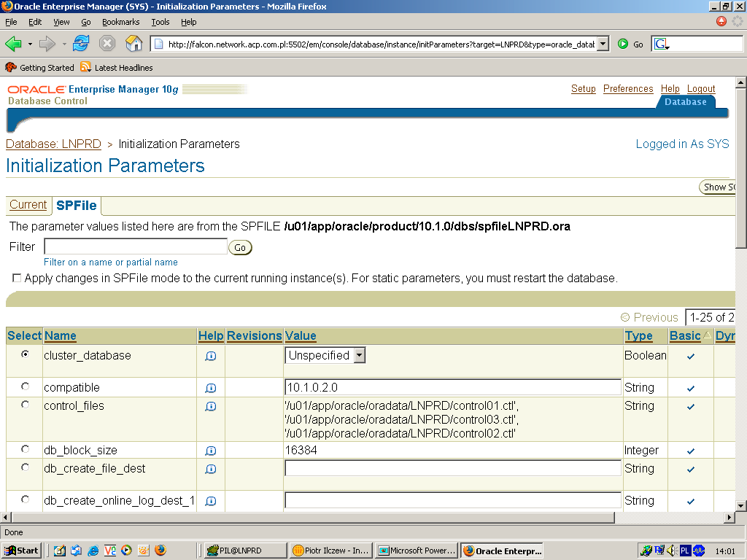Sort by the Value column header
The height and width of the screenshot is (560, 747).
tap(300, 335)
